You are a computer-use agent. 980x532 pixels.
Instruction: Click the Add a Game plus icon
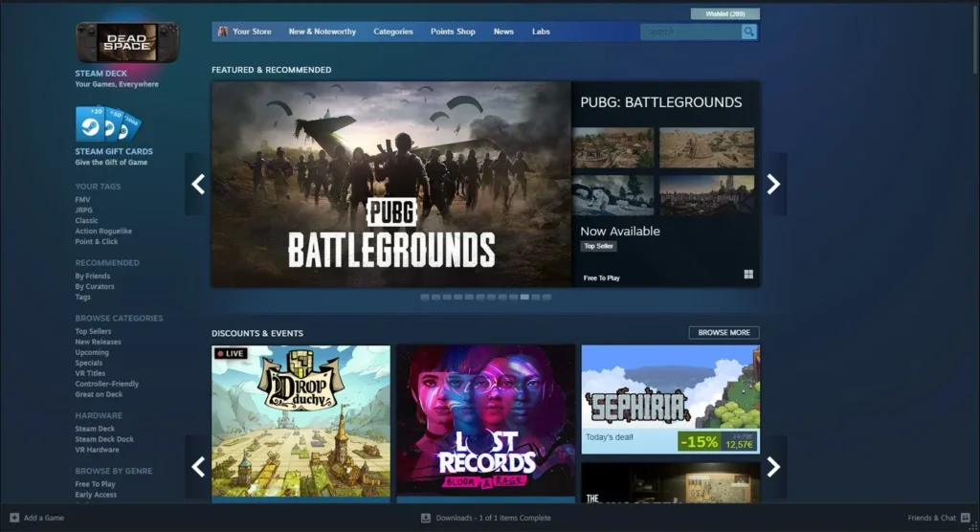pos(14,518)
